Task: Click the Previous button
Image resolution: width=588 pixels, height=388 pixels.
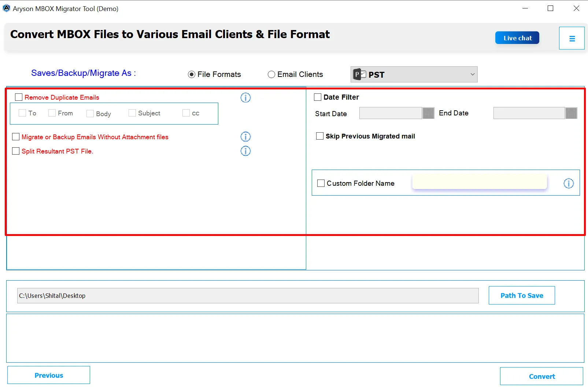Action: (48, 375)
